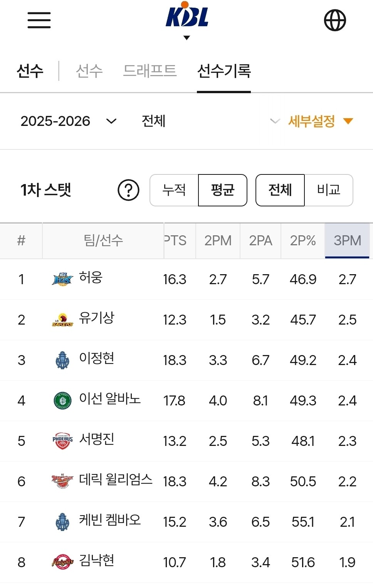Click the SK Knights team logo
This screenshot has height=588, width=373.
tap(62, 562)
